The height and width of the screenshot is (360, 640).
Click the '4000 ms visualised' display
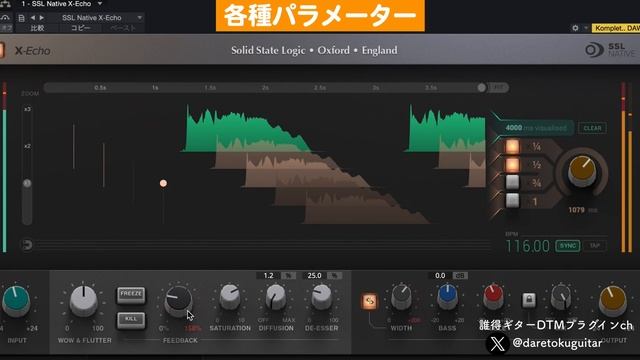pos(536,128)
